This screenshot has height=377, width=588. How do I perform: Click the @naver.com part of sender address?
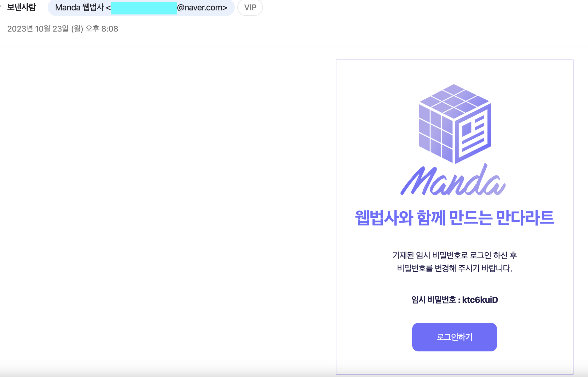202,8
